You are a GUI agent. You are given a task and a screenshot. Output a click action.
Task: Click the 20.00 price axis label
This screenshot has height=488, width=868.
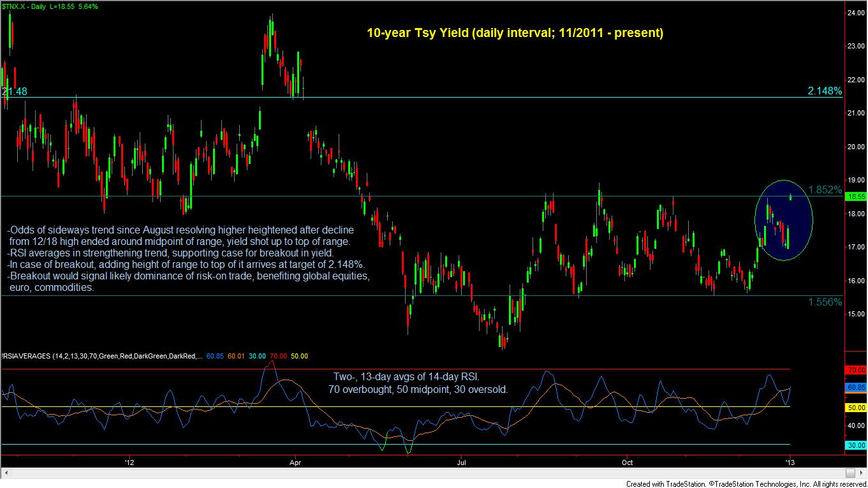pyautogui.click(x=855, y=147)
